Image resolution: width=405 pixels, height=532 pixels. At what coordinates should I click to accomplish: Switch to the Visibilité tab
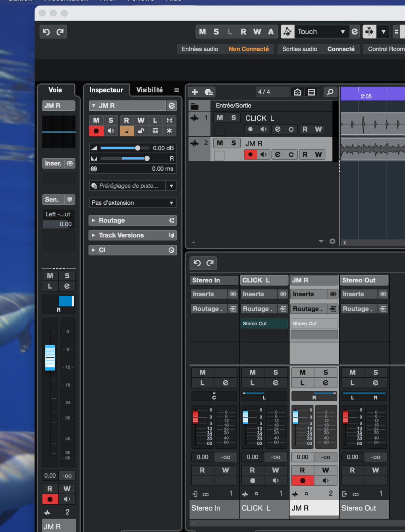[149, 90]
